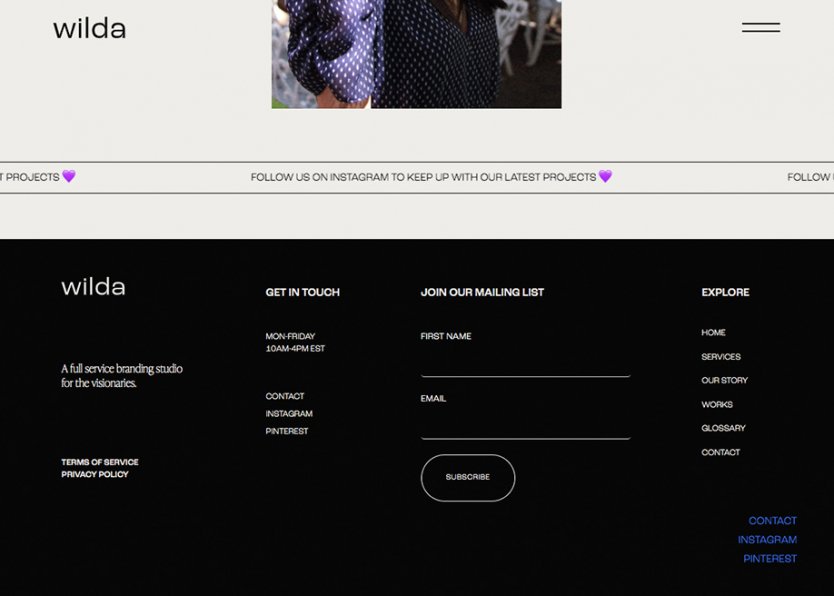834x596 pixels.
Task: Click the blue INSTAGRAM link at bottom right
Action: [x=766, y=539]
